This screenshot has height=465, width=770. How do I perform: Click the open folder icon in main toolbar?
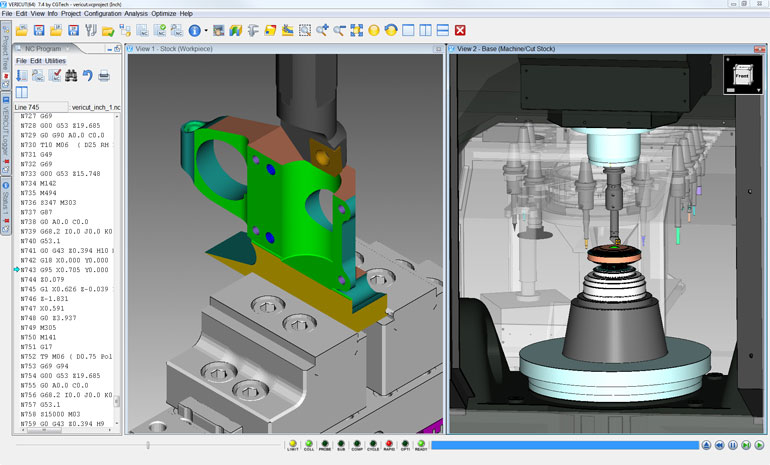pos(22,31)
